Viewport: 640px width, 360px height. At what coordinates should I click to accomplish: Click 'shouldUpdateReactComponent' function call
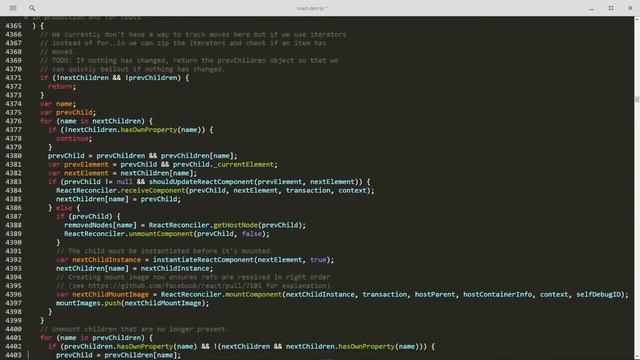[201, 182]
